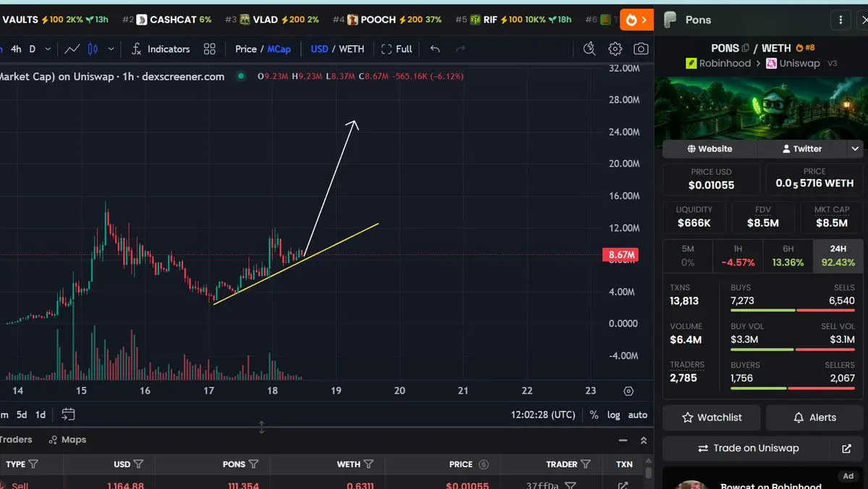Screen dimensions: 868x489
Task: Toggle log scale
Action: tap(613, 415)
